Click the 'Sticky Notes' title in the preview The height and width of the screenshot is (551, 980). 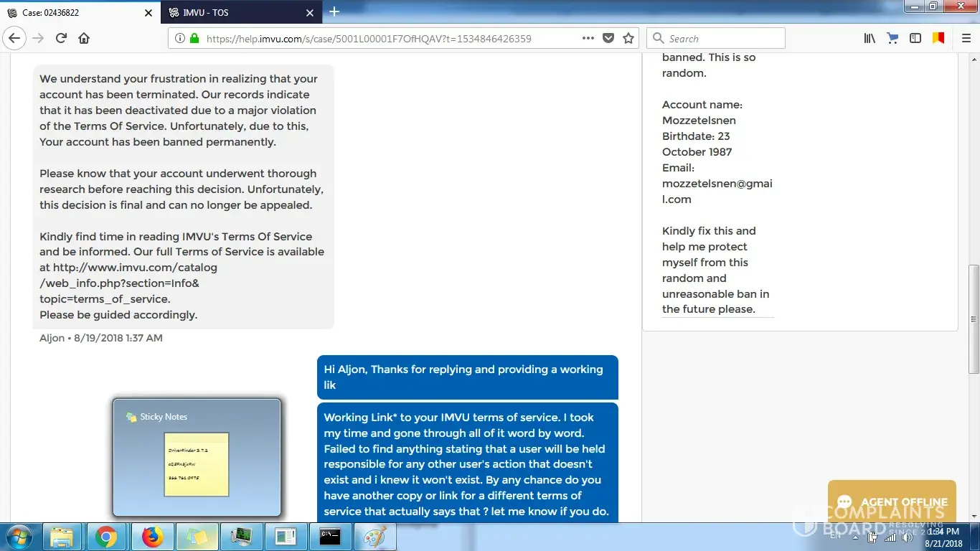pyautogui.click(x=164, y=417)
